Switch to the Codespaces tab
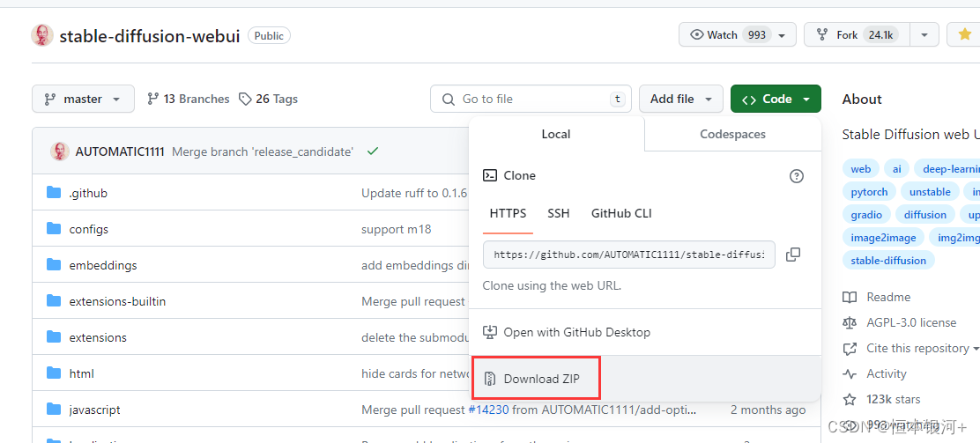The height and width of the screenshot is (443, 980). [x=732, y=134]
